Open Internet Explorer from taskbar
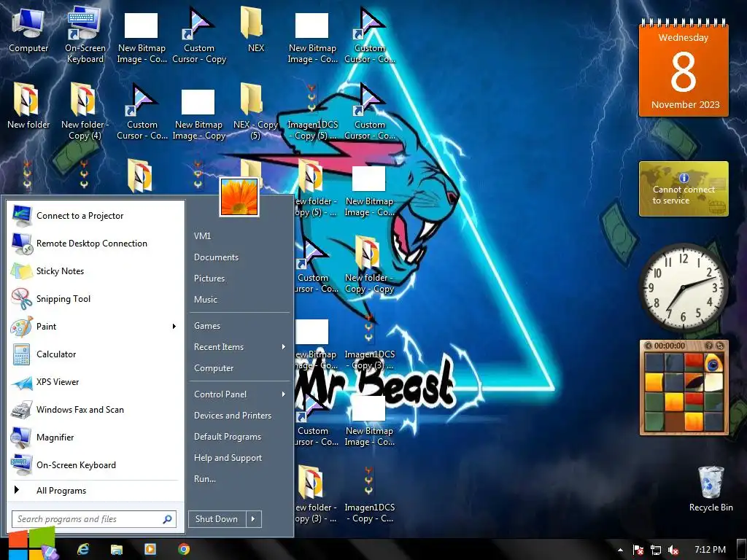This screenshot has height=560, width=747. [x=83, y=550]
